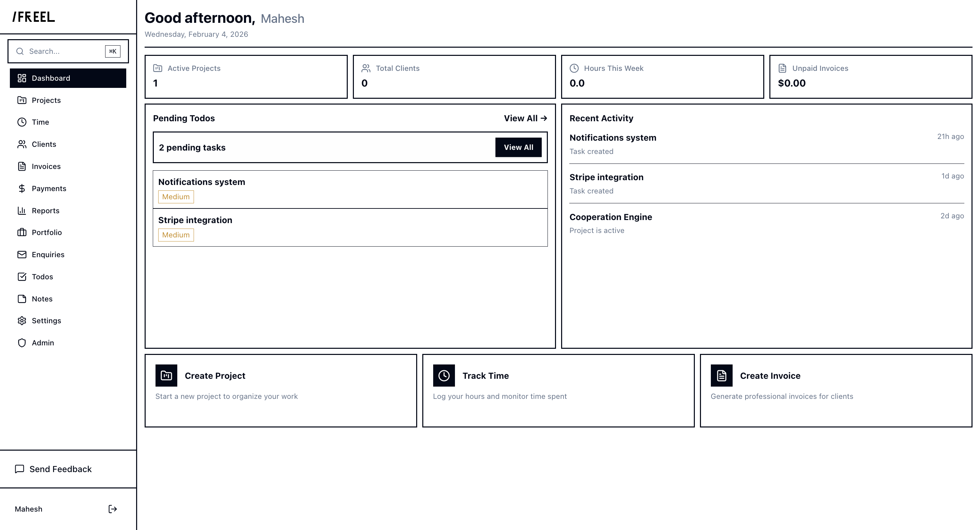
Task: Click the logout icon beside Mahesh
Action: click(x=113, y=509)
